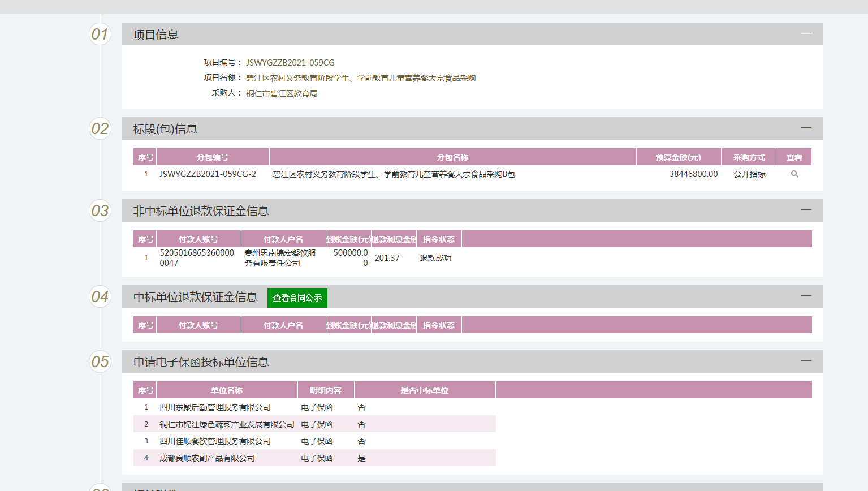This screenshot has height=491, width=868.
Task: Click step number 02 circle
Action: (x=100, y=128)
